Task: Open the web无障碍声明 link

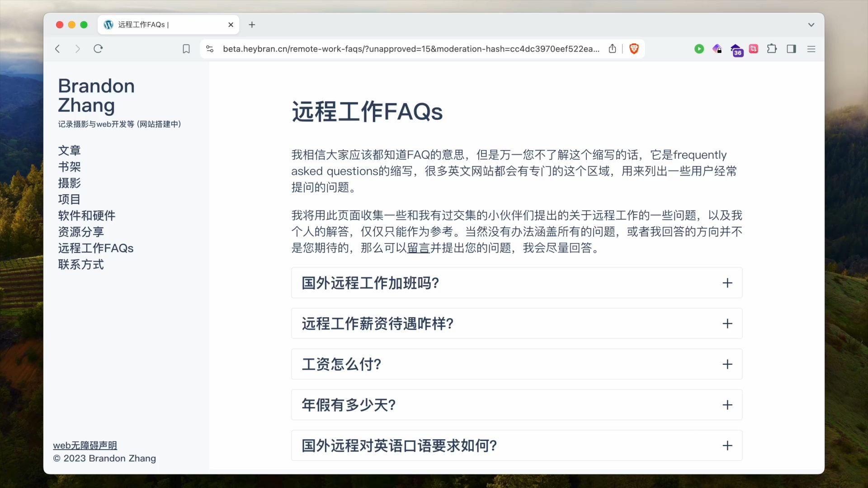Action: tap(85, 445)
